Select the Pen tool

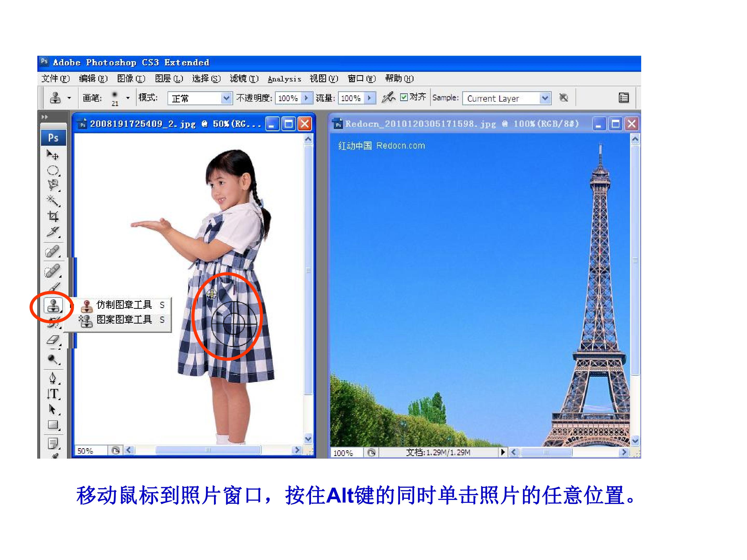click(x=53, y=378)
